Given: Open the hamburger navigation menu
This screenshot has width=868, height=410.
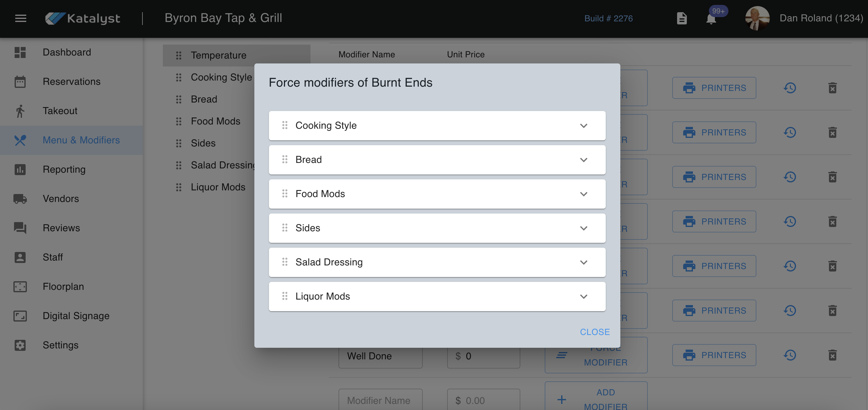Looking at the screenshot, I should click(20, 18).
